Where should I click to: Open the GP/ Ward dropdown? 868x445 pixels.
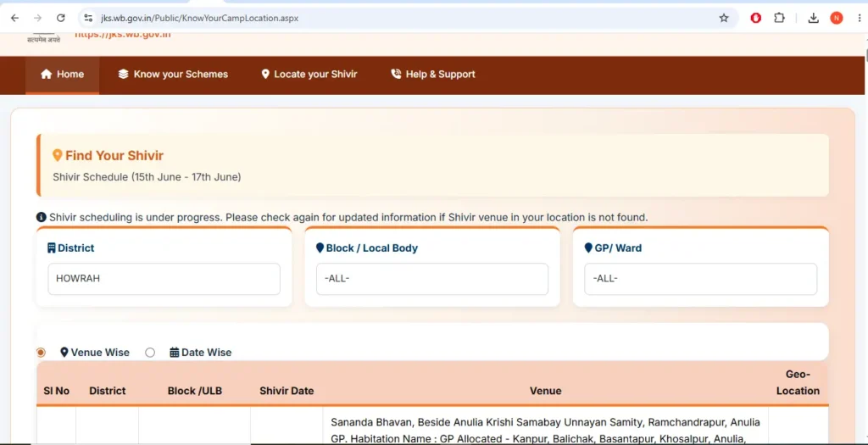[x=700, y=279]
